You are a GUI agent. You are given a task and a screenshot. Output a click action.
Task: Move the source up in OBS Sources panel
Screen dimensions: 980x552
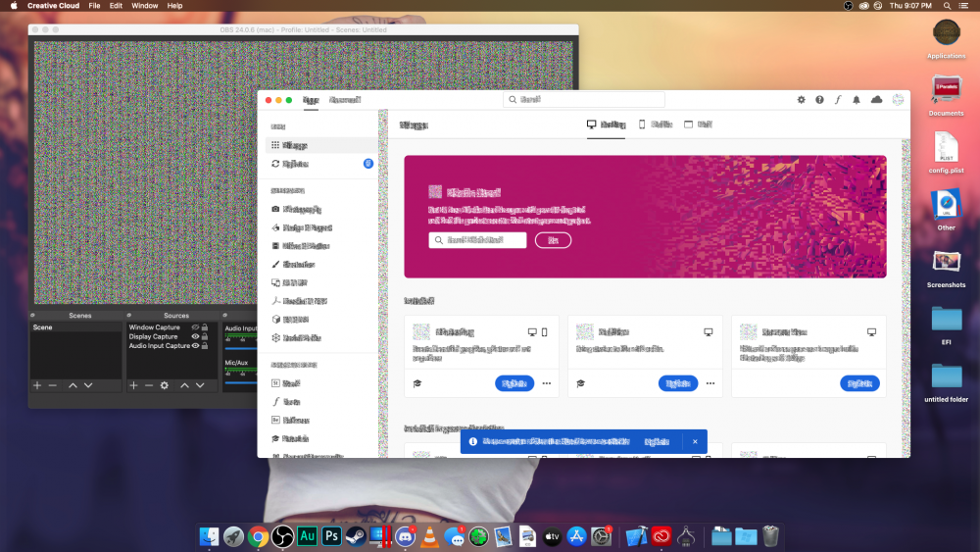click(184, 385)
